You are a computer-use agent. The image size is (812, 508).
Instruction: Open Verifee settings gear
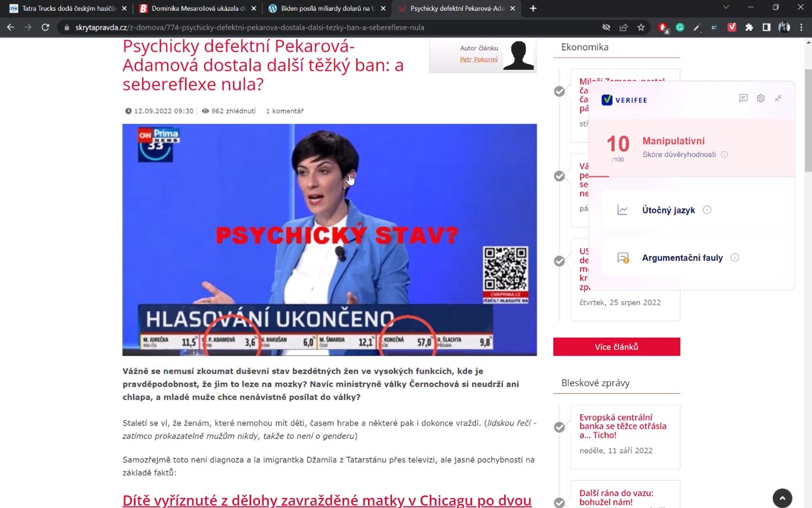coord(761,98)
